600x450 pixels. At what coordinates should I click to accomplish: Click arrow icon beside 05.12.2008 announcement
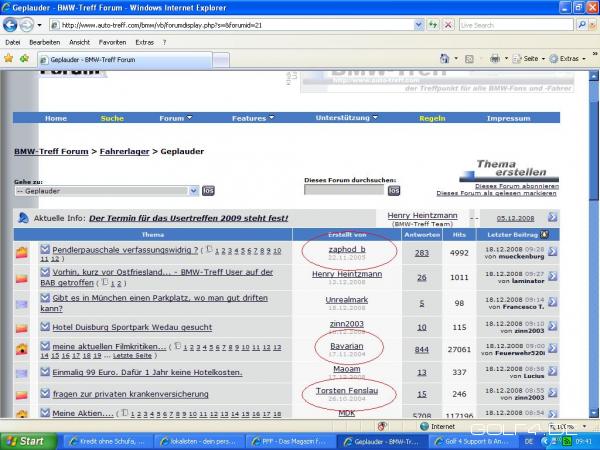point(553,217)
